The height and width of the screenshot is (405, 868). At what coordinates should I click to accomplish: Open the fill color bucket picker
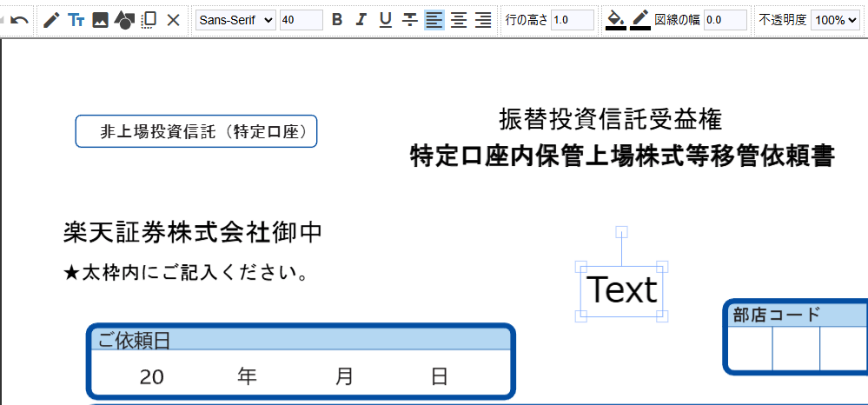615,20
